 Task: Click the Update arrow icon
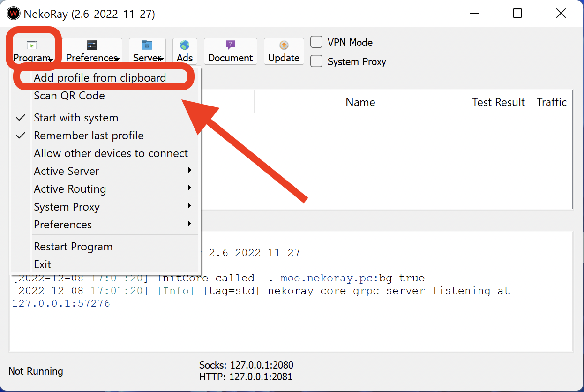284,45
